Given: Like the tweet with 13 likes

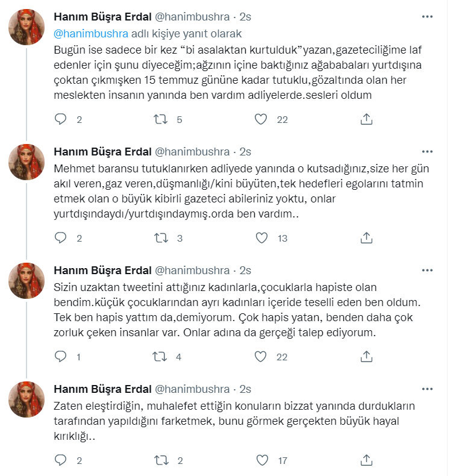Looking at the screenshot, I should (x=261, y=238).
